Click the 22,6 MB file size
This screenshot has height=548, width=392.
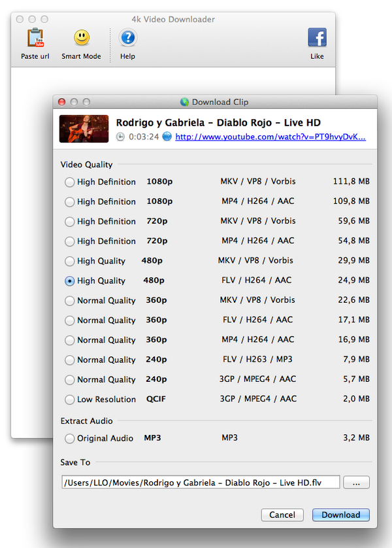[x=353, y=300]
